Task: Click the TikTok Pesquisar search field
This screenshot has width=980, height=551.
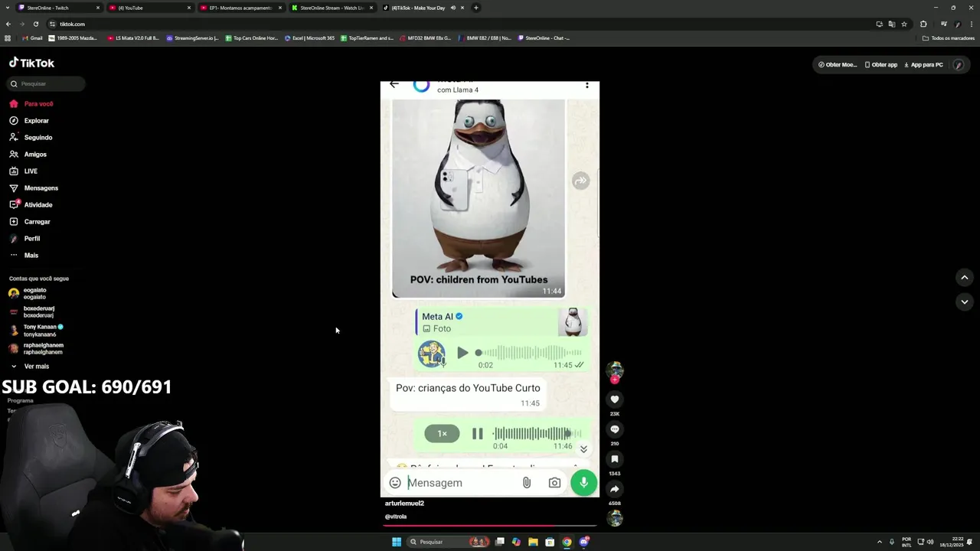Action: point(46,83)
